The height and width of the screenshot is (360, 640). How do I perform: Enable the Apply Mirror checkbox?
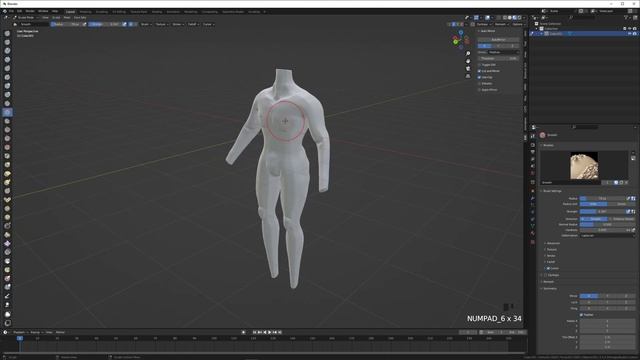click(x=479, y=90)
